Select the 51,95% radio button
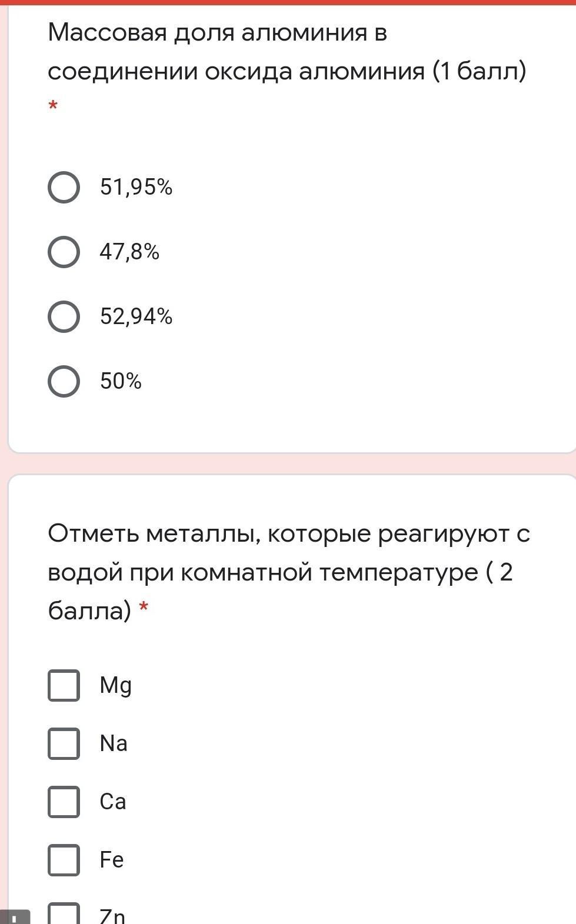 click(x=64, y=188)
